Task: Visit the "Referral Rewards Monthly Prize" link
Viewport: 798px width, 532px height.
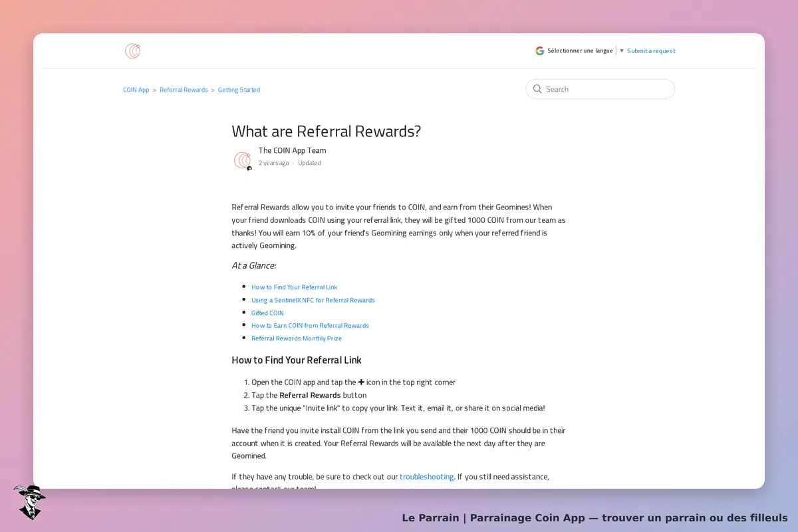Action: point(297,338)
